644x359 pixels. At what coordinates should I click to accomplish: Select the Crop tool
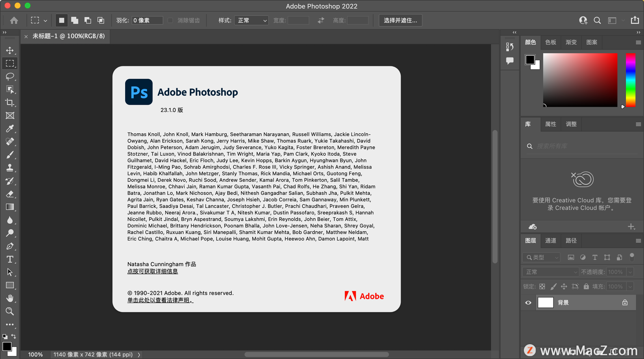pyautogui.click(x=10, y=102)
